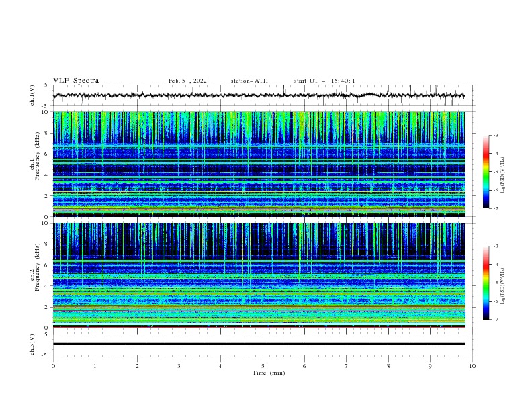Click the "0" tick on the time axis
This screenshot has width=532, height=411.
click(53, 366)
